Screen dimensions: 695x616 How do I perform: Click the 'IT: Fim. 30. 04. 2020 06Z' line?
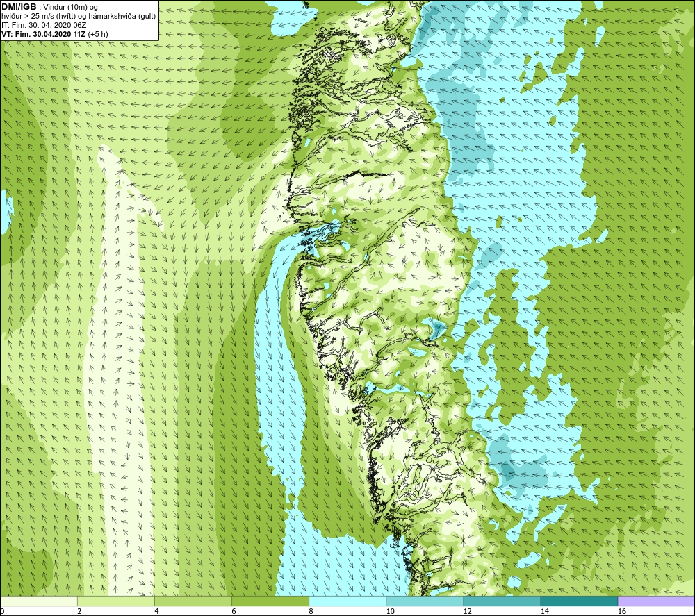[44, 25]
